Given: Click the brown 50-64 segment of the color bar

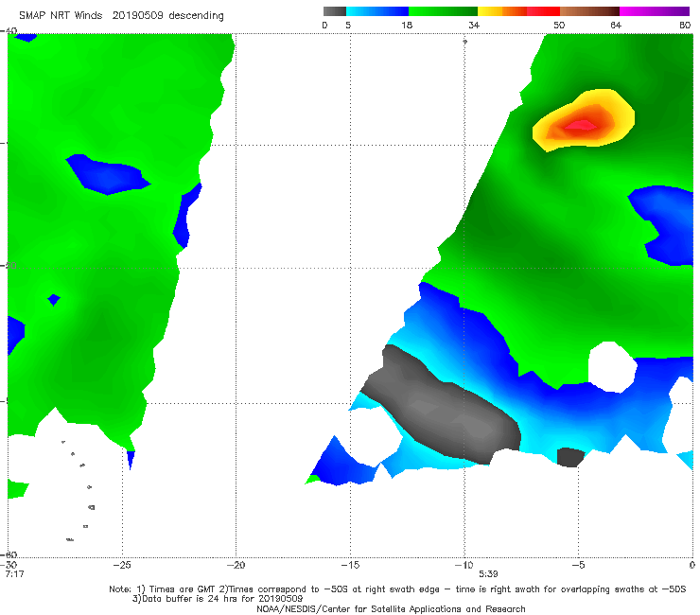Looking at the screenshot, I should [589, 11].
